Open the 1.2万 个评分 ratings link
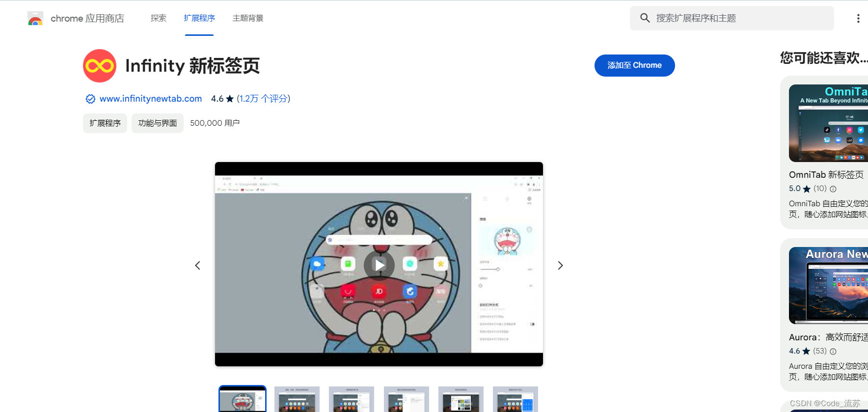 pos(264,99)
